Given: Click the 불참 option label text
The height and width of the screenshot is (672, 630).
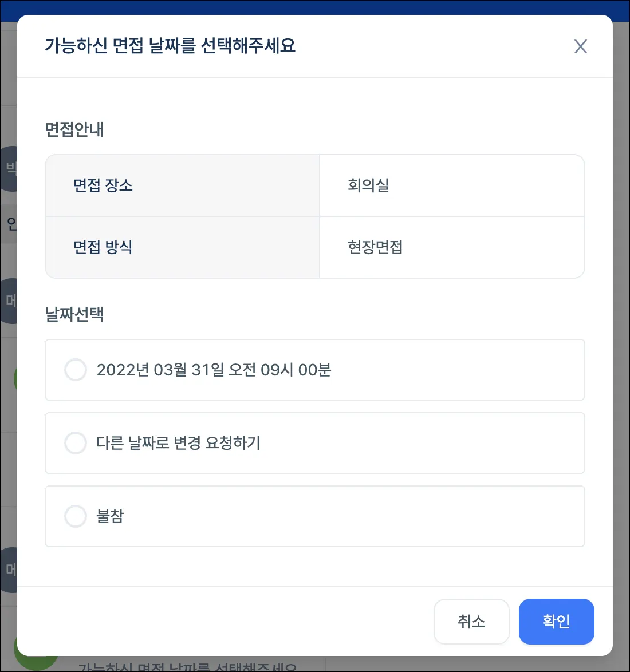Looking at the screenshot, I should (x=110, y=516).
